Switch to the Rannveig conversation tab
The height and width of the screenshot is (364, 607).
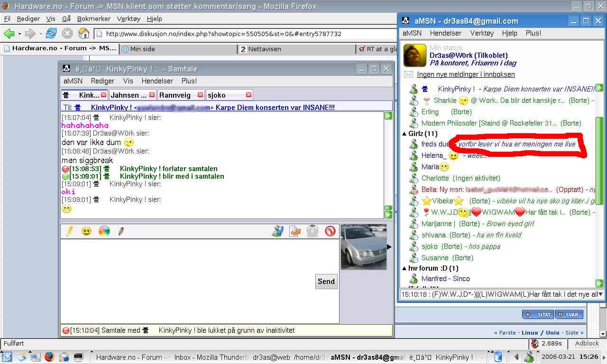click(175, 95)
